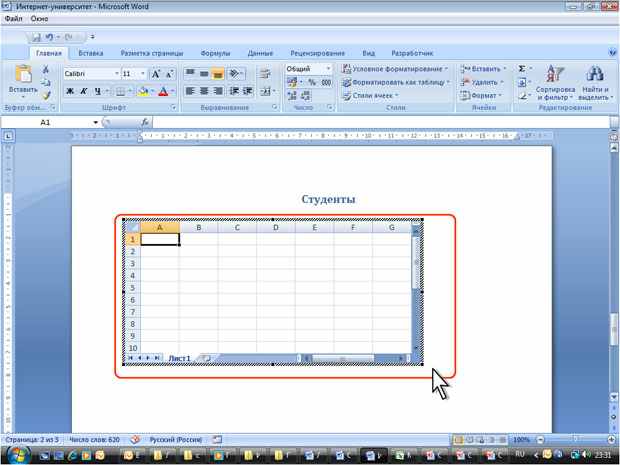Switch to the Вставка ribbon tab

point(91,53)
